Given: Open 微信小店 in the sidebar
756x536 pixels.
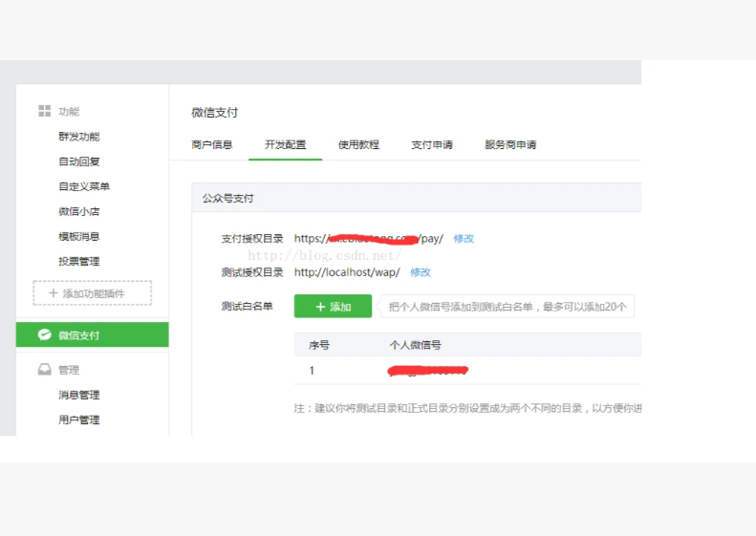Looking at the screenshot, I should [79, 211].
